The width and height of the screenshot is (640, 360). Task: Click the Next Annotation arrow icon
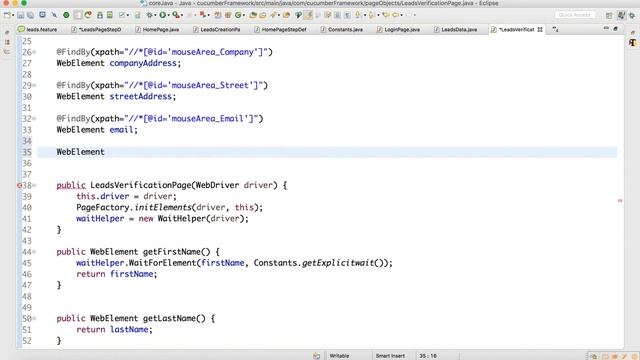(x=358, y=15)
